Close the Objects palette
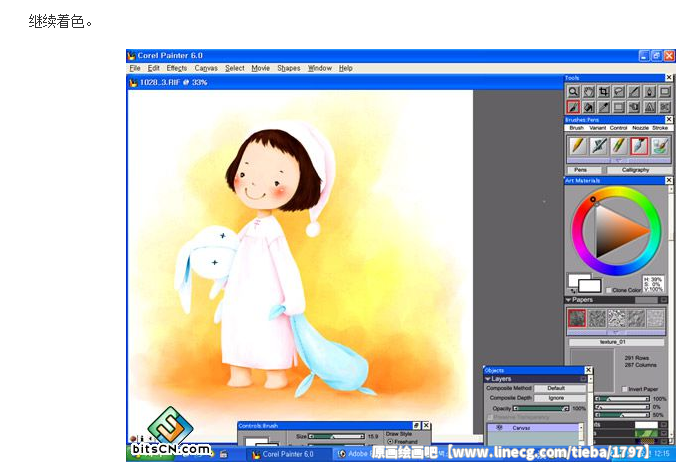The height and width of the screenshot is (471, 690). tap(588, 370)
